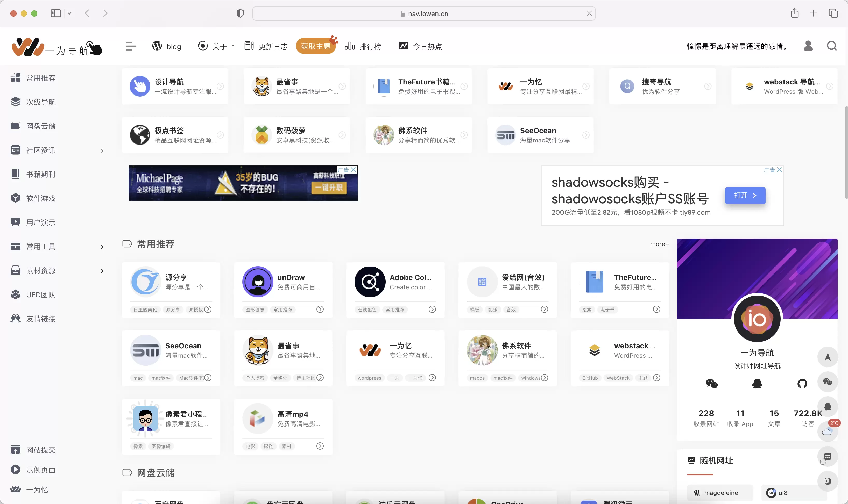Open 网站提交 link in sidebar footer
The width and height of the screenshot is (848, 504).
pyautogui.click(x=33, y=450)
